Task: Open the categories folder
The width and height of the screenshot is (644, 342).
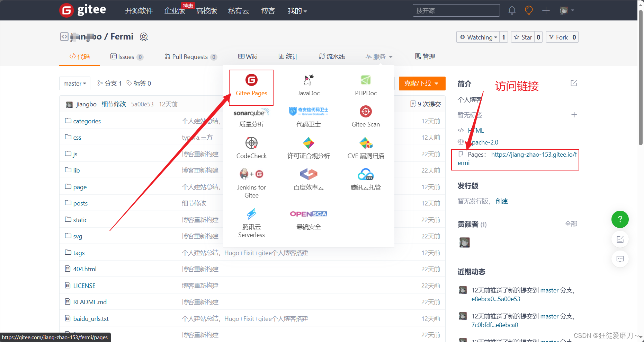Action: point(87,121)
